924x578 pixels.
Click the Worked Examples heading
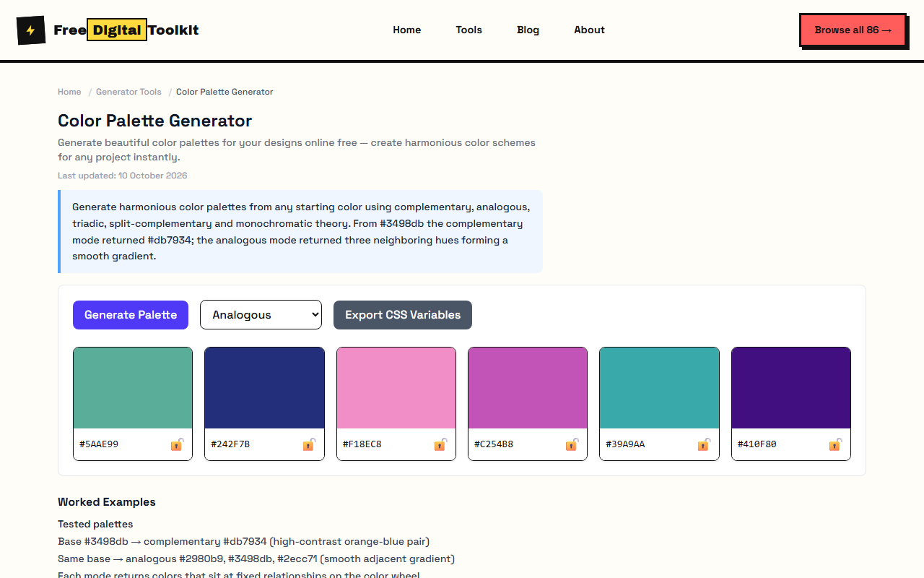[107, 502]
